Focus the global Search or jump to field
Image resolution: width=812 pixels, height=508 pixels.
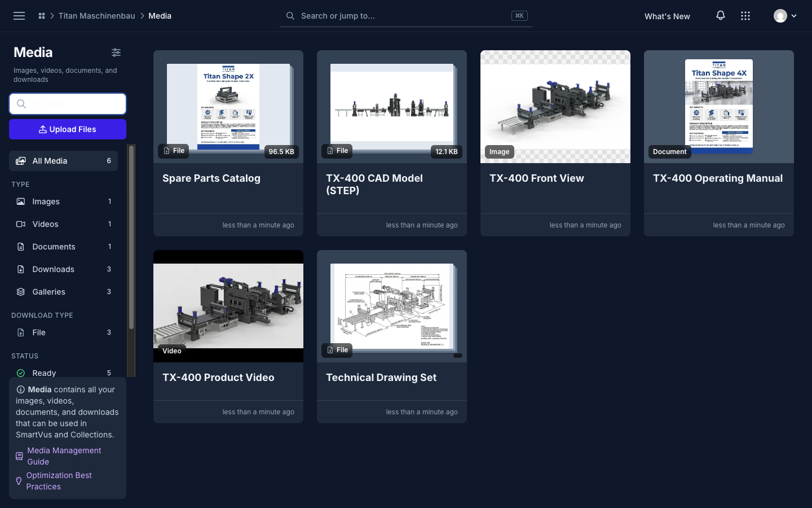pos(406,16)
